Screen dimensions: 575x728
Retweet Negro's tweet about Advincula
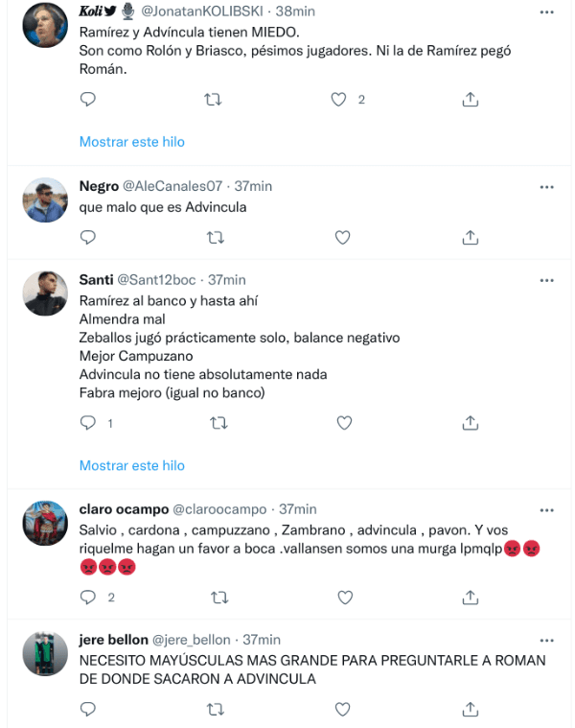point(216,237)
